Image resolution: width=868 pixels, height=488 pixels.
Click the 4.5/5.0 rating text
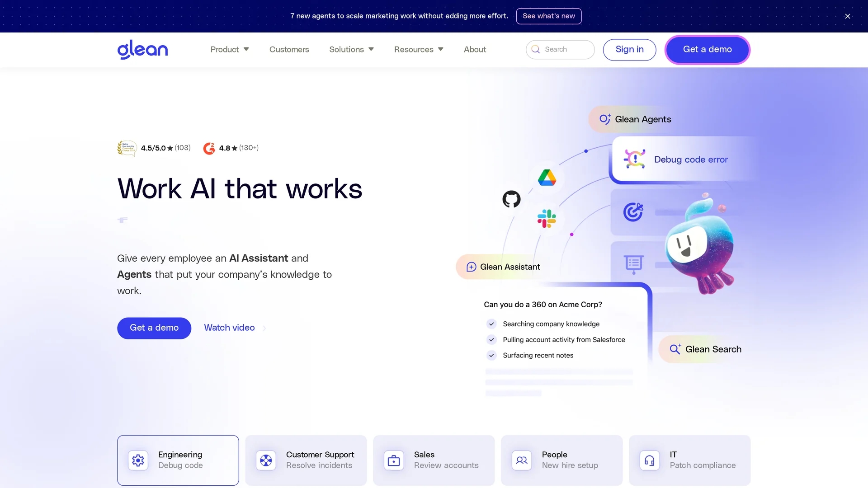(x=153, y=148)
